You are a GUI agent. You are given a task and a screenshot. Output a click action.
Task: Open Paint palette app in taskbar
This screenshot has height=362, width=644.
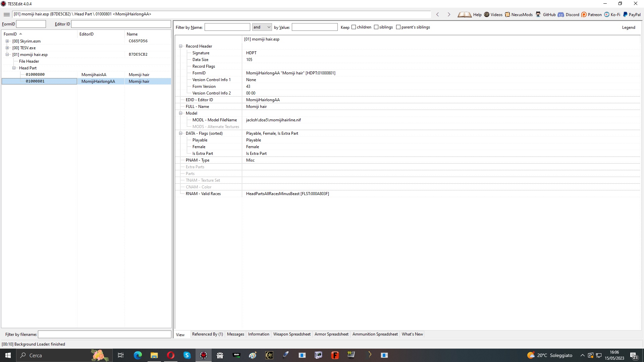(x=253, y=355)
